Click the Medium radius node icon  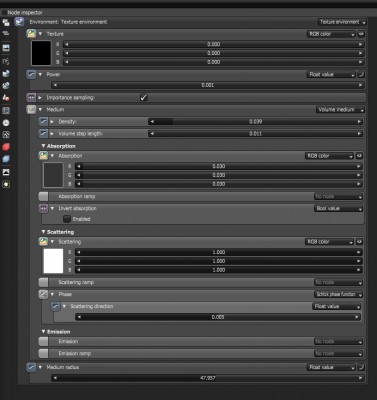coord(31,367)
